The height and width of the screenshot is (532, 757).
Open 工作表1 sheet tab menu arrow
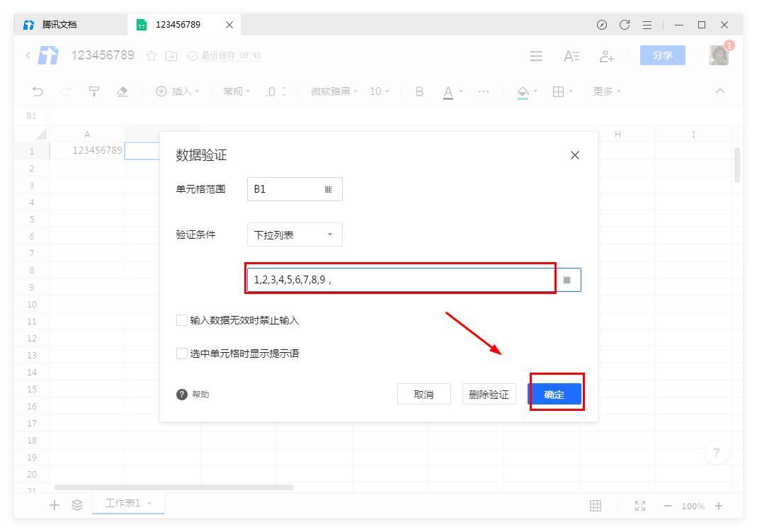tap(149, 503)
